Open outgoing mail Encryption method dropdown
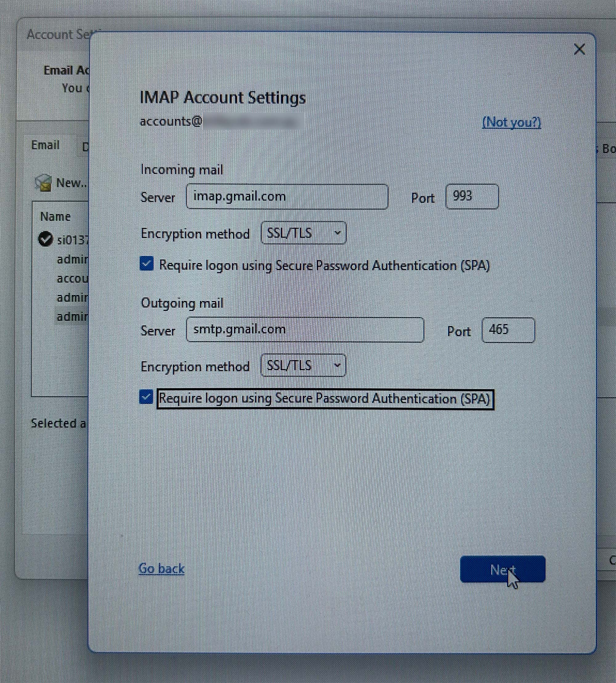The width and height of the screenshot is (616, 683). click(303, 366)
